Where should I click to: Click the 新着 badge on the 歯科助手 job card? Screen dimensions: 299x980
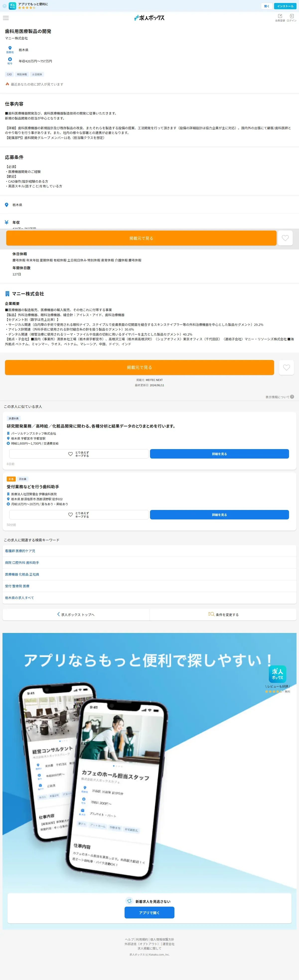click(x=11, y=479)
